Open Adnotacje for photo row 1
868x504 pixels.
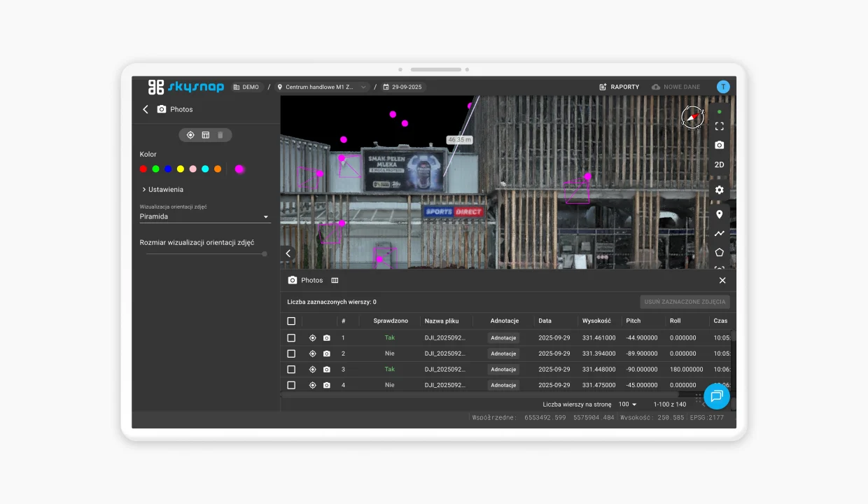pyautogui.click(x=503, y=338)
